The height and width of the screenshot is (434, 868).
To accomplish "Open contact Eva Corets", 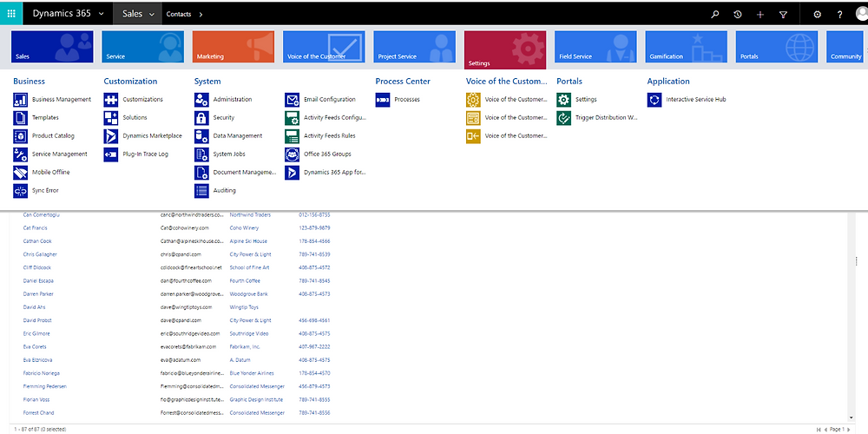I will click(x=33, y=346).
